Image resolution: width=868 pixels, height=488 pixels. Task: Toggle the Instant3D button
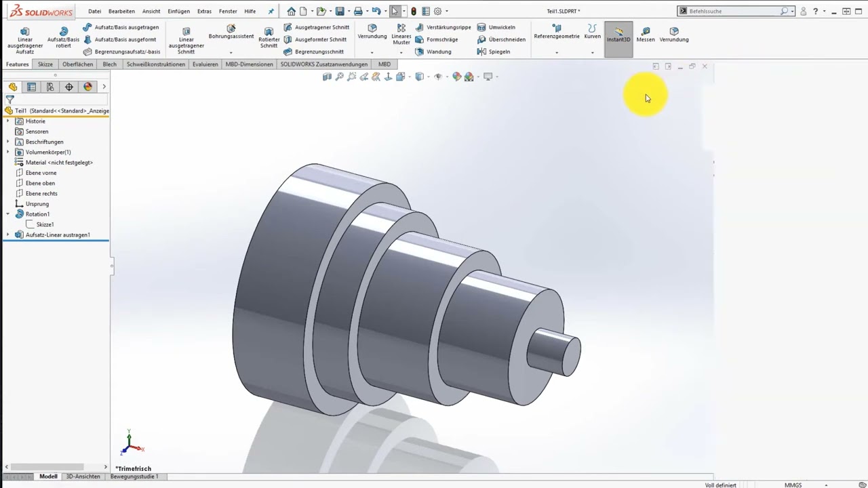tap(618, 39)
